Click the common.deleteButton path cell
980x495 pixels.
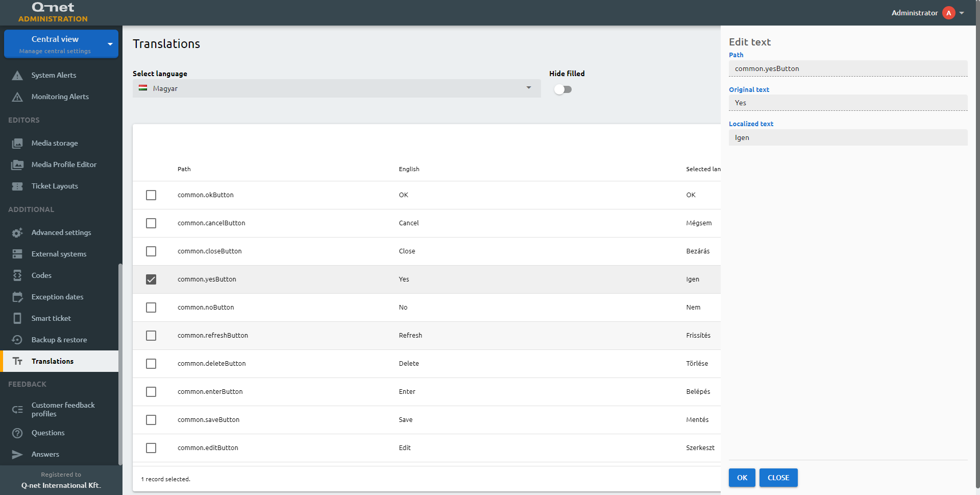tap(212, 364)
